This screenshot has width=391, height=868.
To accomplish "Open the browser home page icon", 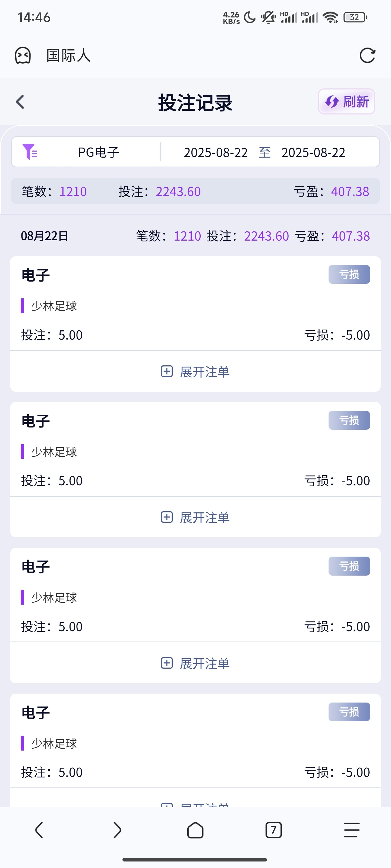I will (x=195, y=829).
